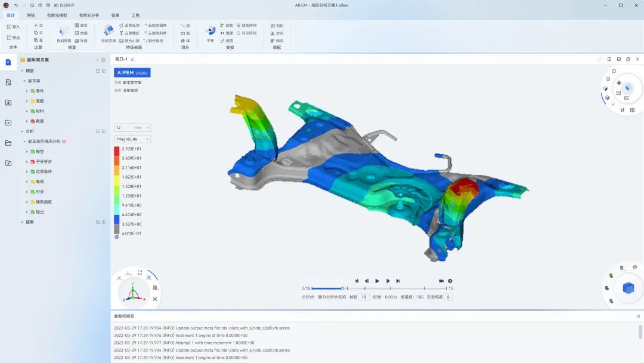Open the folder icon in left sidebar
Image resolution: width=644 pixels, height=363 pixels.
pos(8,143)
